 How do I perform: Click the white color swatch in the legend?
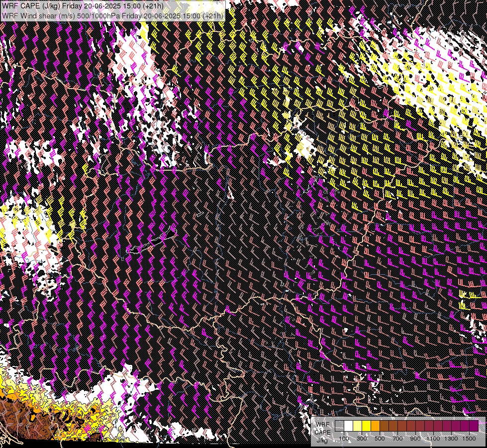click(x=349, y=426)
